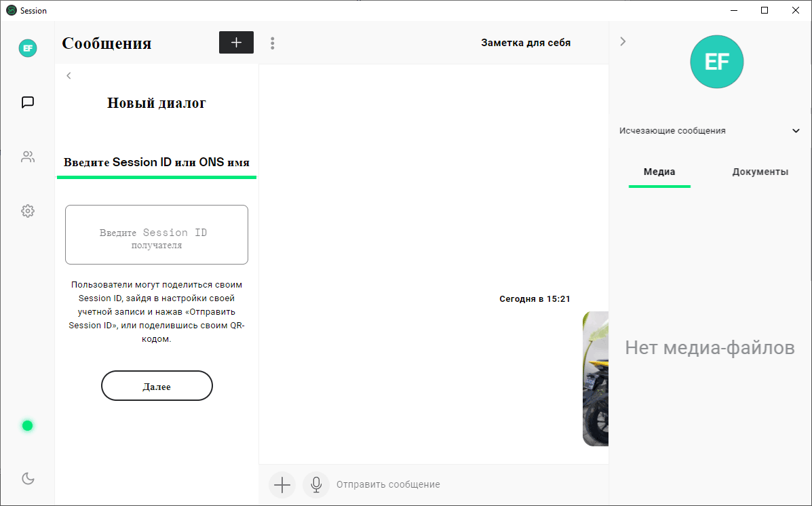Image resolution: width=812 pixels, height=506 pixels.
Task: Open the three-dot conversation menu
Action: (273, 43)
